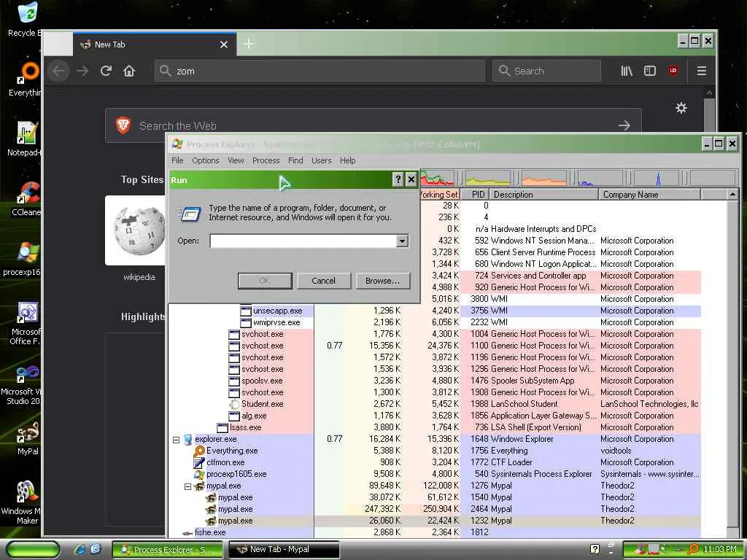
Task: Click the OK button in Run dialog
Action: click(x=264, y=281)
